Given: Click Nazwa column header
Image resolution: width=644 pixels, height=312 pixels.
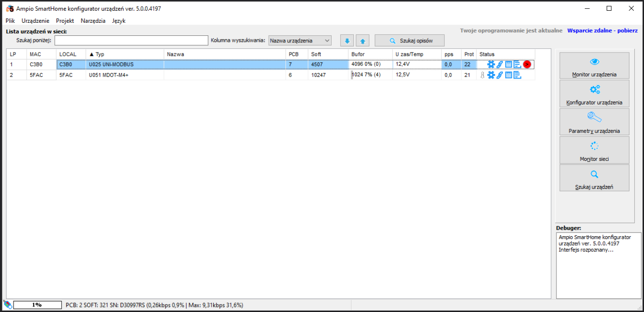Looking at the screenshot, I should [225, 54].
